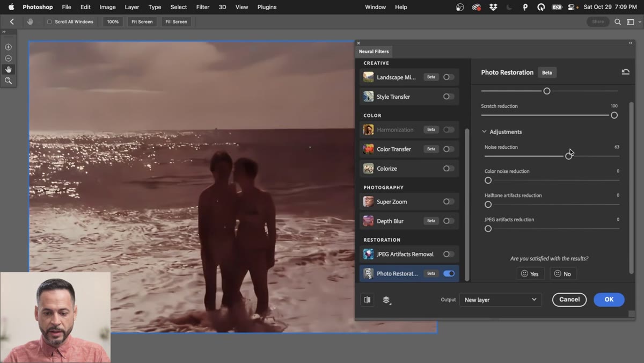The height and width of the screenshot is (363, 644).
Task: Click the Colorize filter thumbnail
Action: pos(368,168)
